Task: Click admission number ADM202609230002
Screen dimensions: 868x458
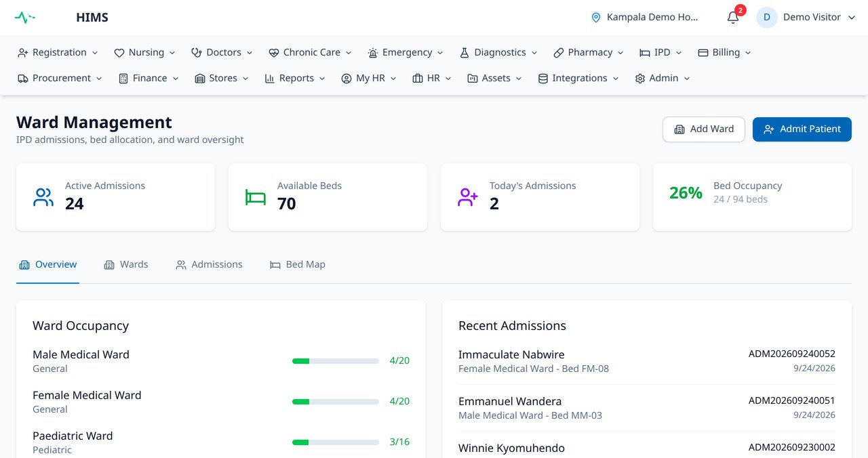Action: pyautogui.click(x=792, y=447)
